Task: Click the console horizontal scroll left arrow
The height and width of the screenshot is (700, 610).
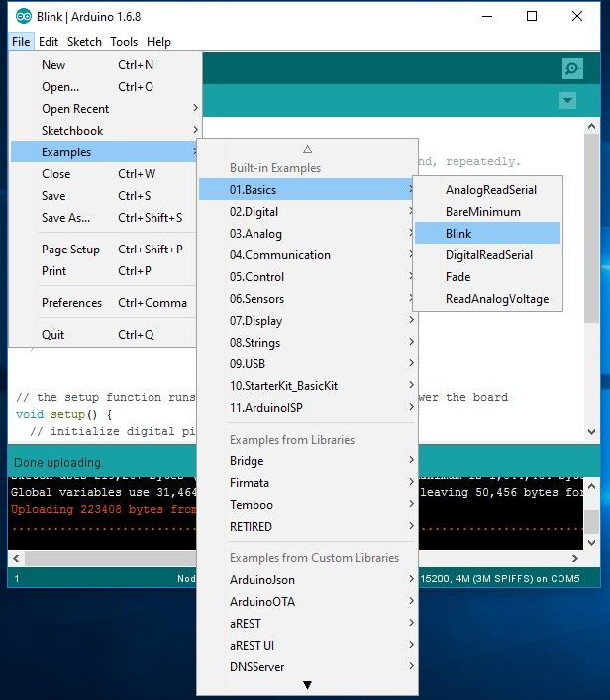Action: (x=16, y=559)
